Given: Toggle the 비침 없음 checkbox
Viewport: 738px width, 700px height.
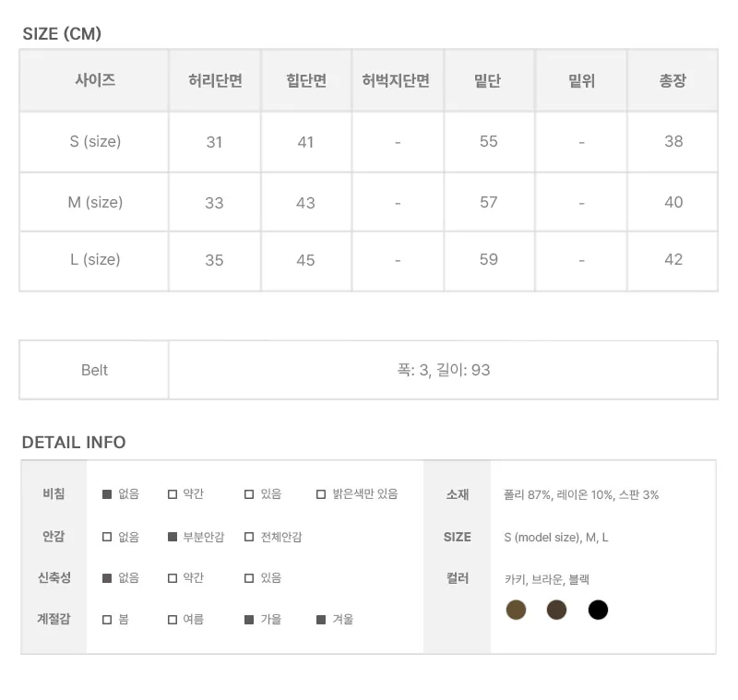Looking at the screenshot, I should tap(107, 494).
